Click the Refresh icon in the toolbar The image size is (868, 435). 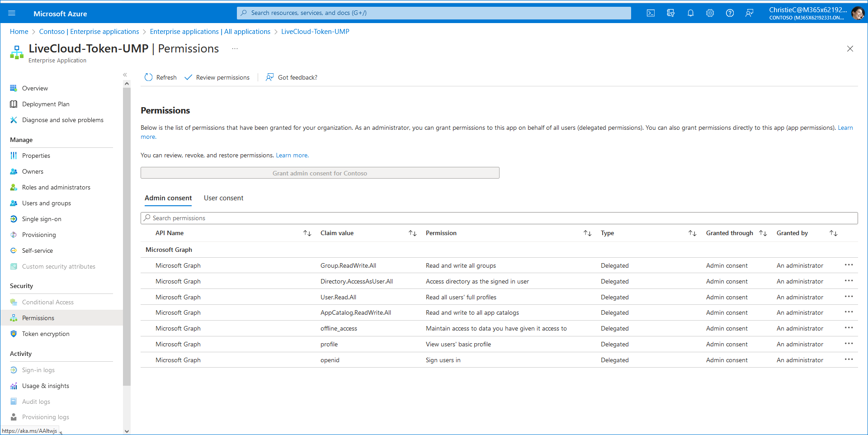pyautogui.click(x=148, y=77)
